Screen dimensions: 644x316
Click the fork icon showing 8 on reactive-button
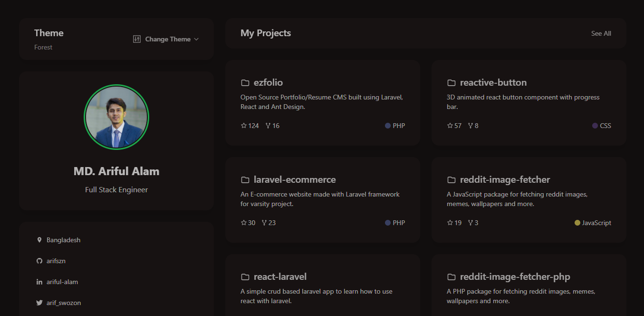tap(470, 125)
